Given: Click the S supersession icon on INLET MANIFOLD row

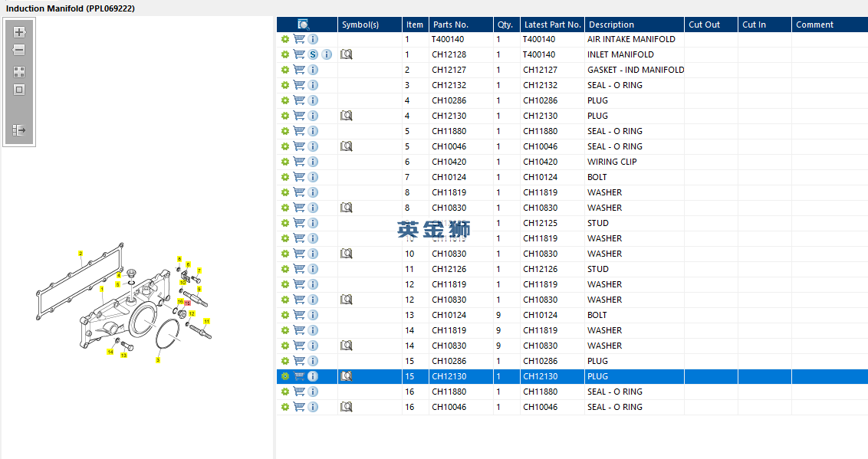Looking at the screenshot, I should click(x=313, y=54).
